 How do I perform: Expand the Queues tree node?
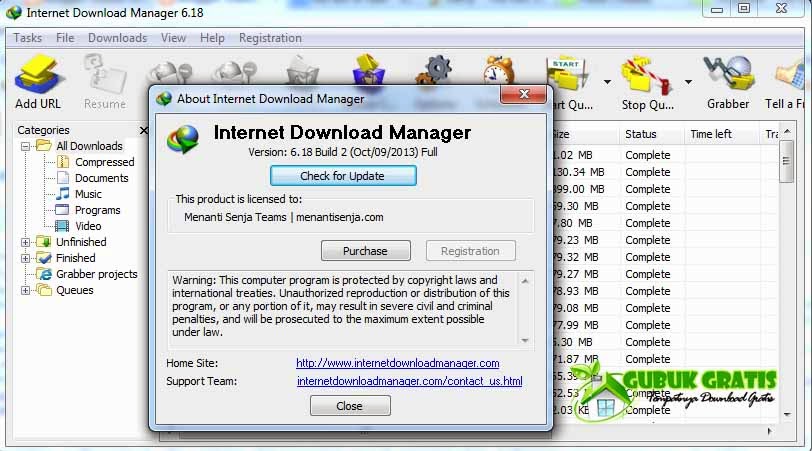coord(25,290)
